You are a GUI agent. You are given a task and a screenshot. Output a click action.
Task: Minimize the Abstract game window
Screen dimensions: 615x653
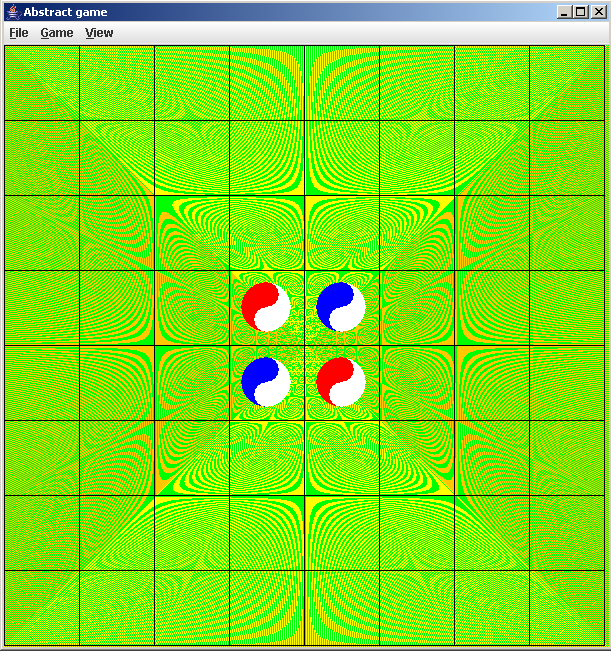click(564, 12)
